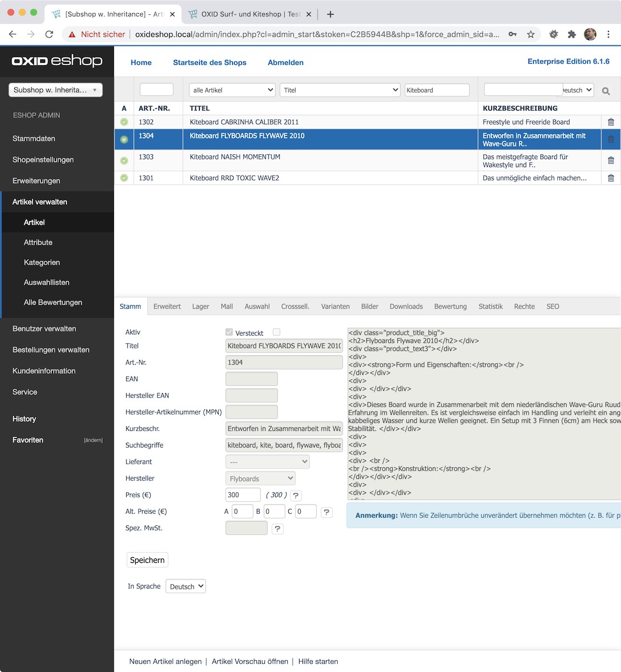
Task: Delete article 1302 with trash icon
Action: [611, 122]
